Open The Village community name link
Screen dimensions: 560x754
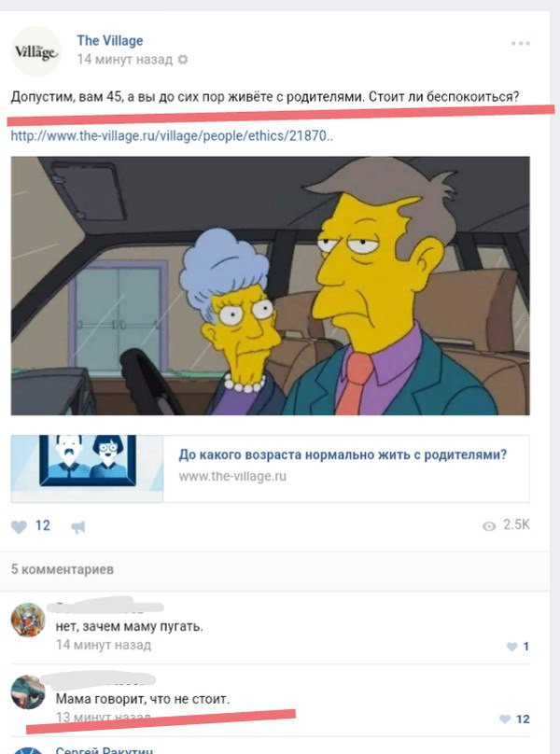(110, 41)
